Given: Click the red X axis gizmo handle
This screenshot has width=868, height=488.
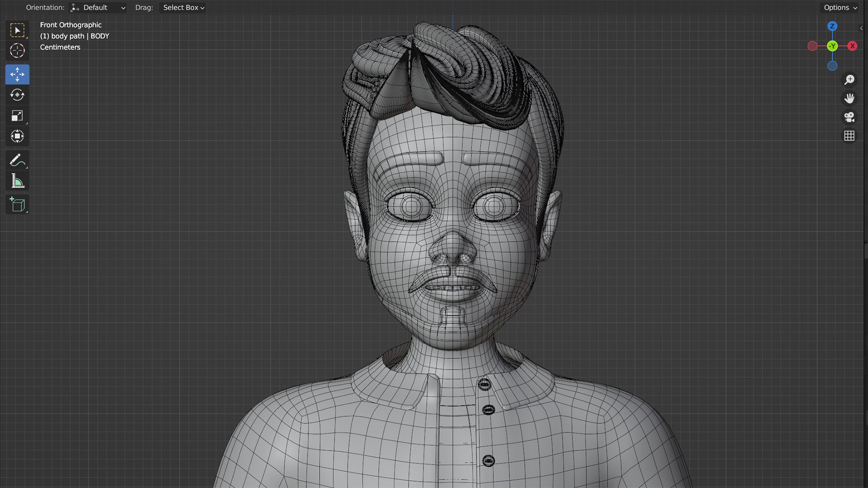Looking at the screenshot, I should point(852,46).
